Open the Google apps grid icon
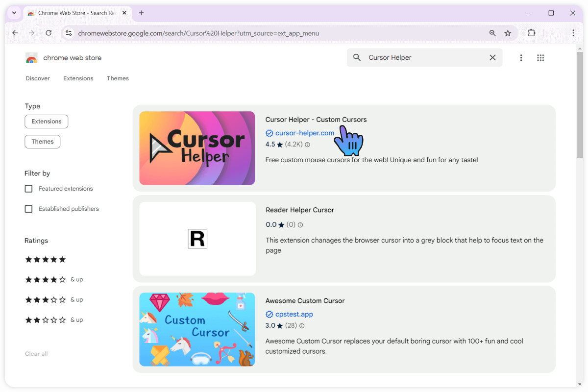 [x=540, y=58]
